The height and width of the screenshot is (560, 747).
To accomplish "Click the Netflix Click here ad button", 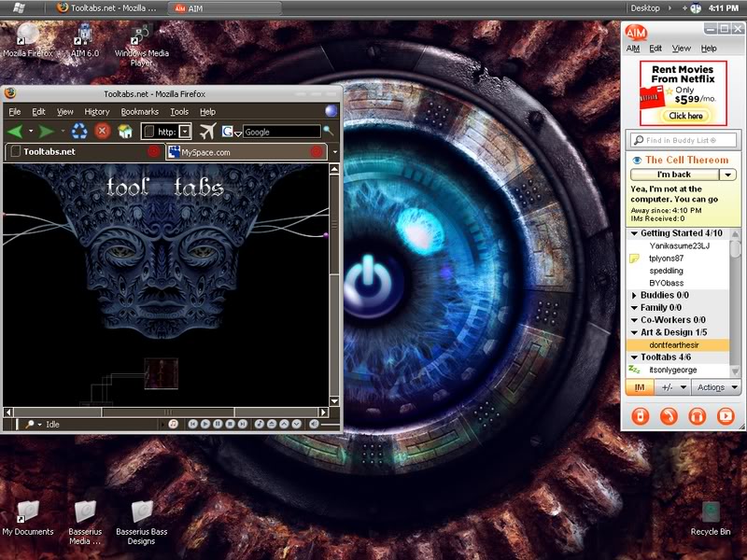I will click(x=685, y=116).
